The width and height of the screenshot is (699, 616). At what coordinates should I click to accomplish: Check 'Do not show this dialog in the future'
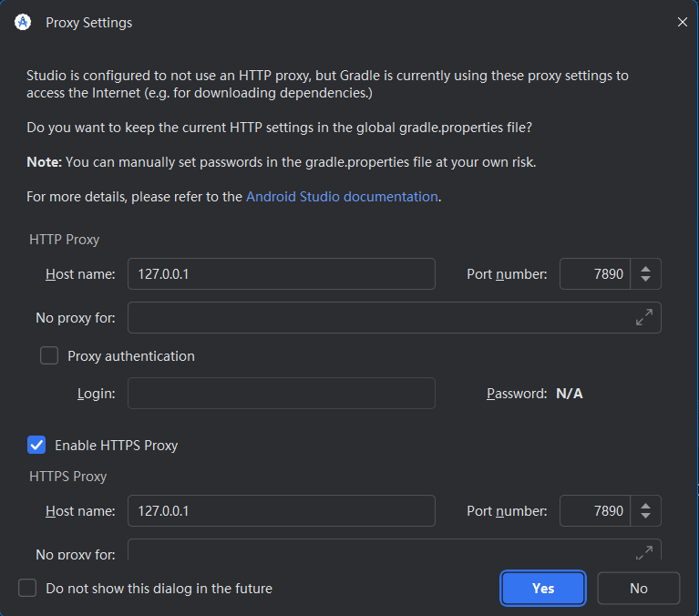[28, 589]
